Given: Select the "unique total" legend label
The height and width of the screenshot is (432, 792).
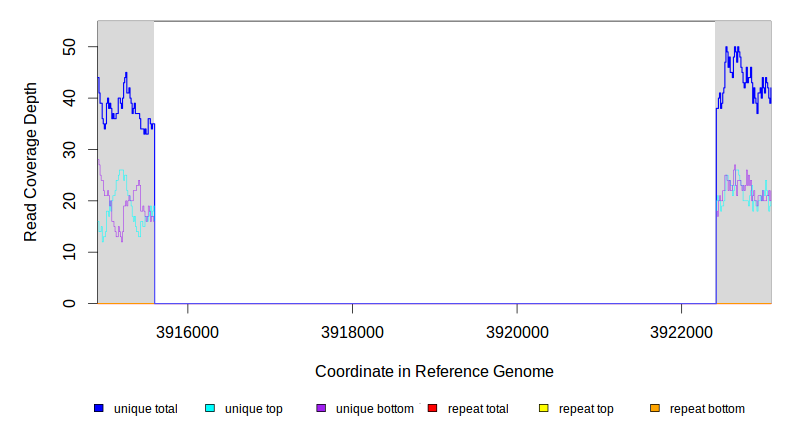Looking at the screenshot, I should click(x=146, y=409).
